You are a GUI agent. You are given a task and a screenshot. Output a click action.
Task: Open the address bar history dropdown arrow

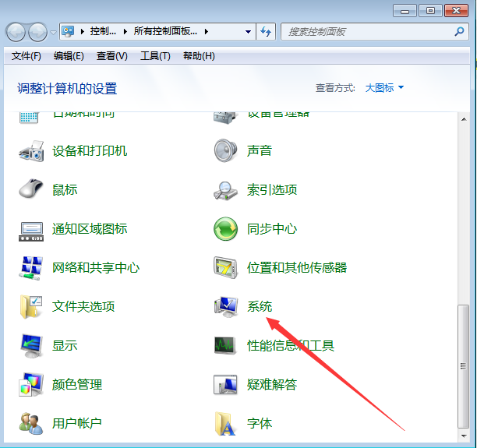(x=248, y=32)
